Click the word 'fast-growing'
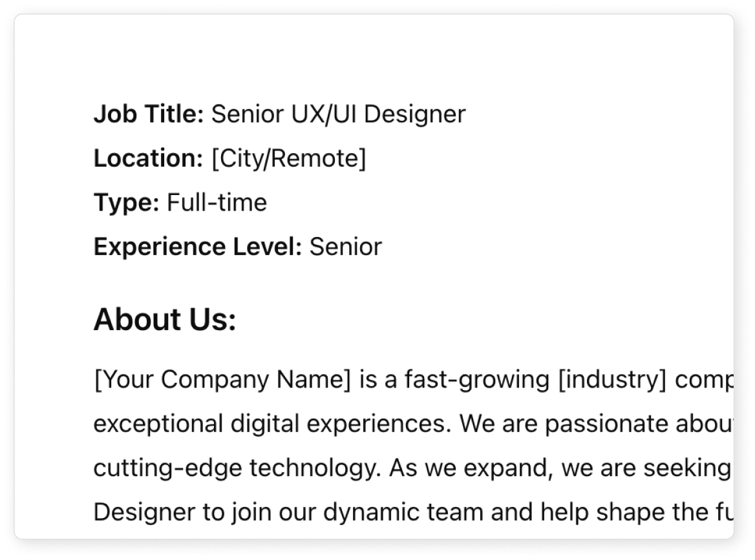The image size is (755, 560). tap(476, 380)
